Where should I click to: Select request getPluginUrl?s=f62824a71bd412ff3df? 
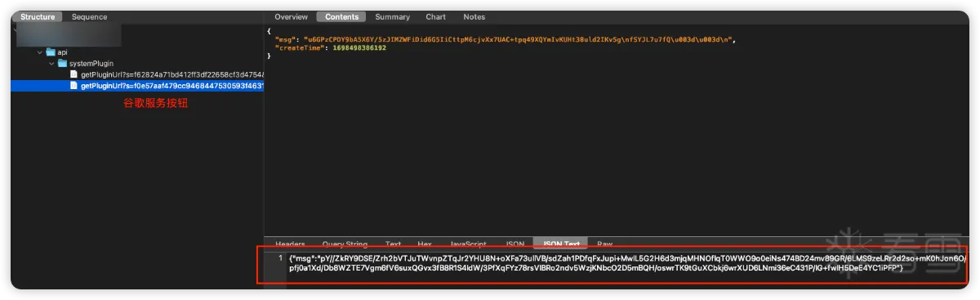point(172,74)
